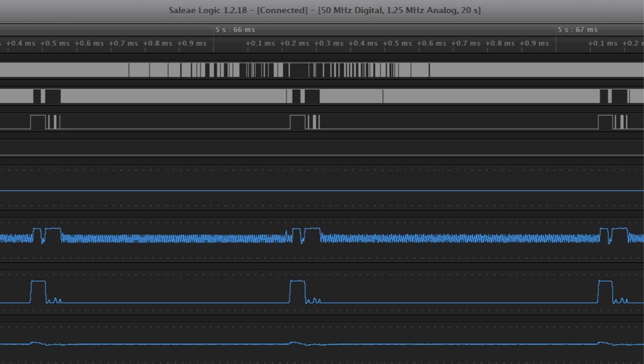Click the +0.5 ms tick in the 66 ms section
The width and height of the screenshot is (644, 364).
point(397,43)
